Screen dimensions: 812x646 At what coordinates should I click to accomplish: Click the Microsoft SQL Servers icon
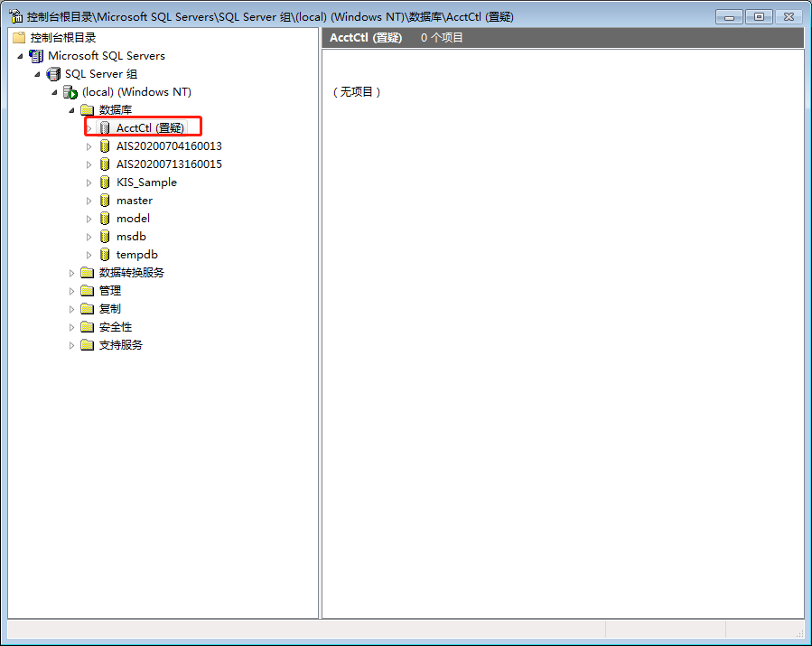coord(36,56)
